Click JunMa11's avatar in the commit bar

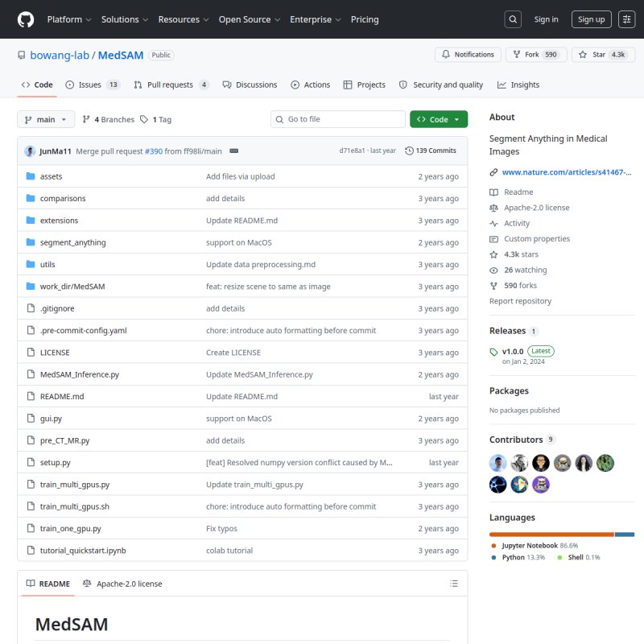[x=30, y=151]
